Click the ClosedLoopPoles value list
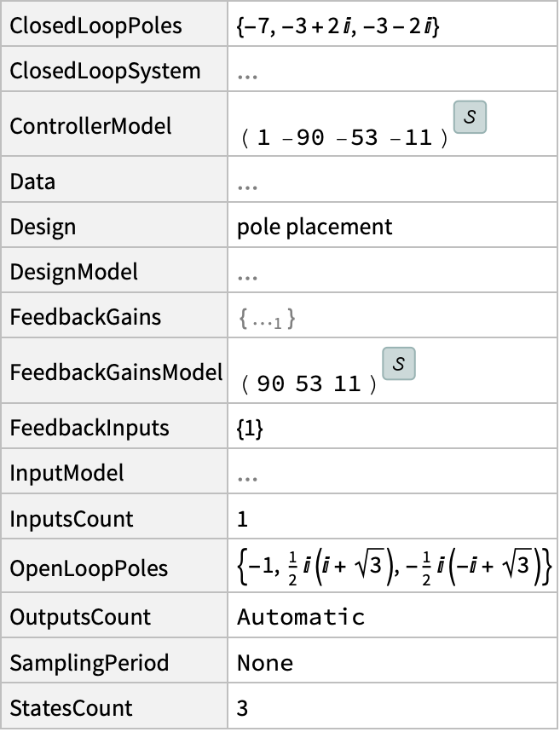 [338, 26]
